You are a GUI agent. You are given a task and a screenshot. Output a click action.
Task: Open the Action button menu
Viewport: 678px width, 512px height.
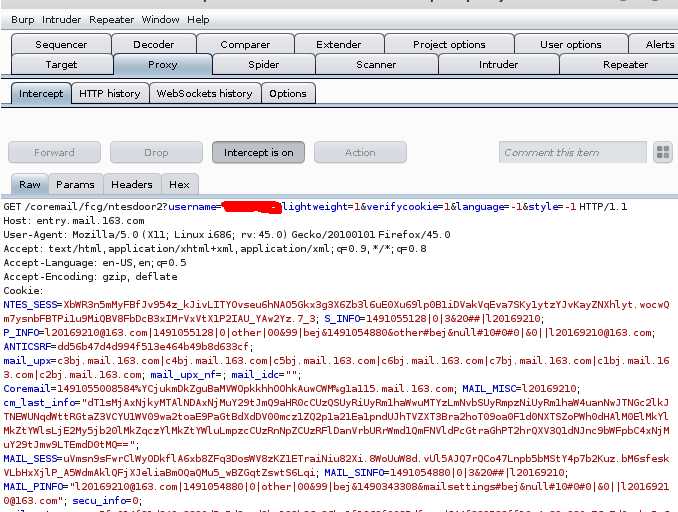(360, 153)
